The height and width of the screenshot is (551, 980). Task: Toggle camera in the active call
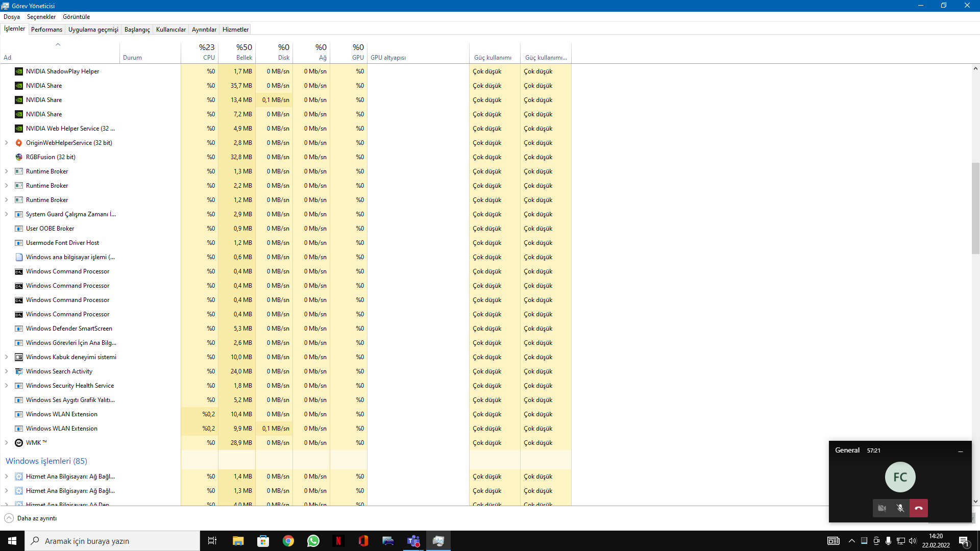883,508
